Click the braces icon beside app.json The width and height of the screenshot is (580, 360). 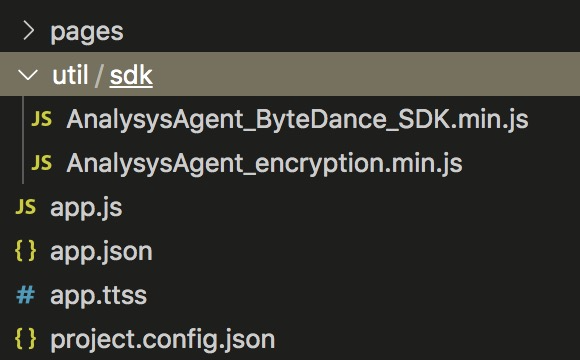(26, 251)
